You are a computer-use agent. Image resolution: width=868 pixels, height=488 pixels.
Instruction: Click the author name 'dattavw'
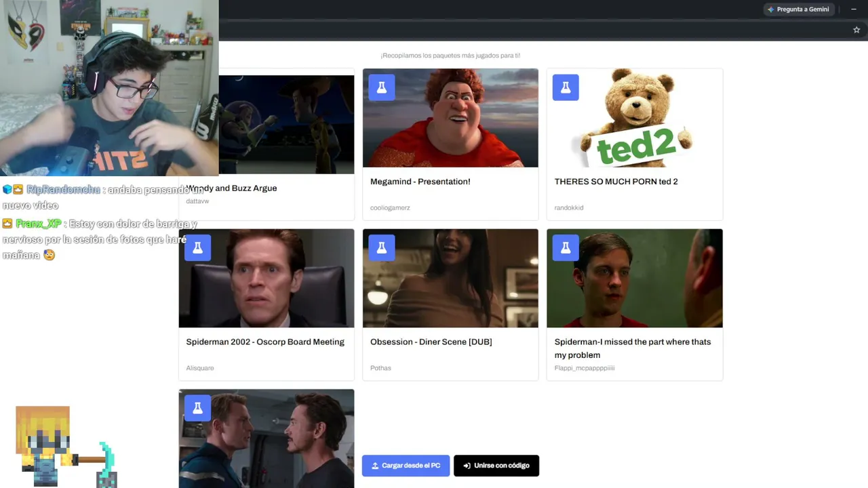[198, 201]
